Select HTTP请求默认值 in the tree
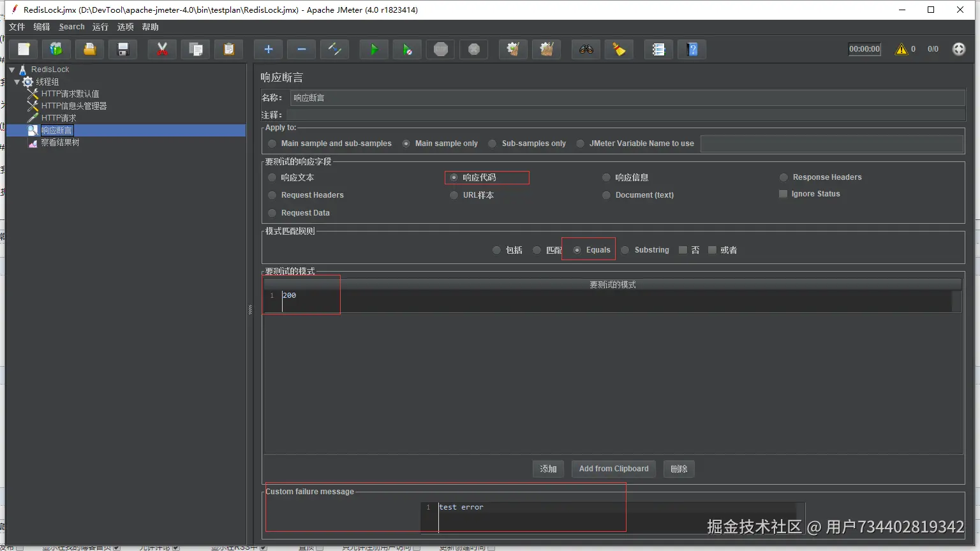Image resolution: width=980 pixels, height=551 pixels. [70, 94]
